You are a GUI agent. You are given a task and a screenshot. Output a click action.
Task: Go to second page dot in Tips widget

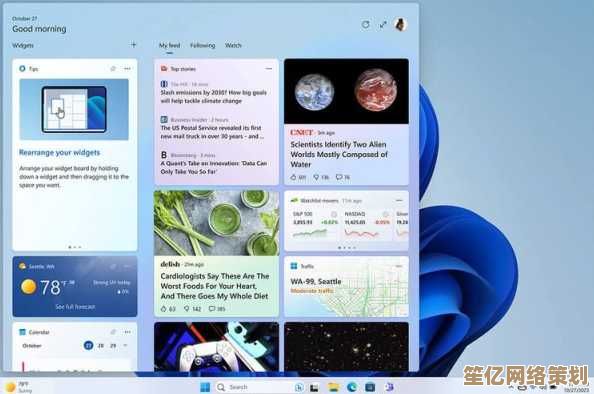click(x=75, y=247)
